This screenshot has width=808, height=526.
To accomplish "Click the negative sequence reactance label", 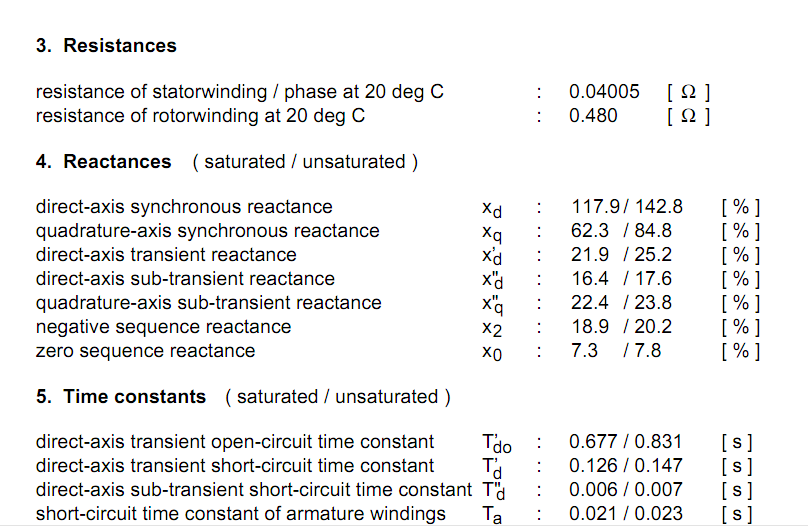I will click(x=163, y=327).
